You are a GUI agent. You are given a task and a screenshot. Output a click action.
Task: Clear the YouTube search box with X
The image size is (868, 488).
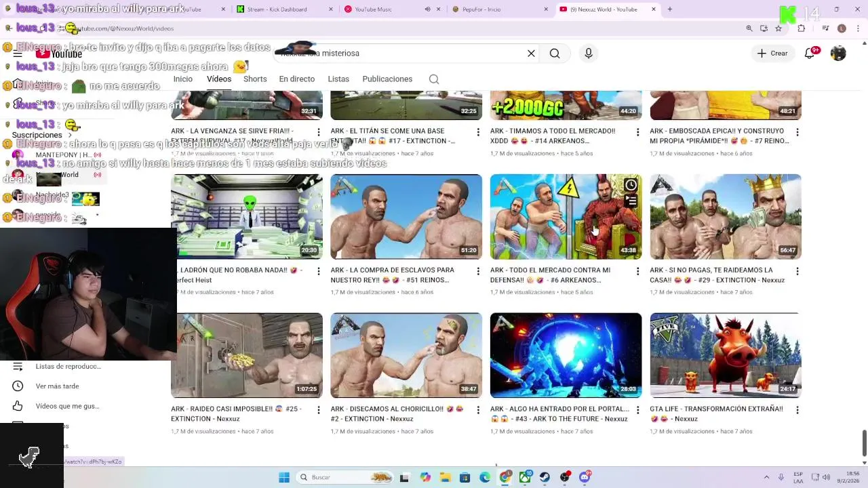[x=531, y=54]
